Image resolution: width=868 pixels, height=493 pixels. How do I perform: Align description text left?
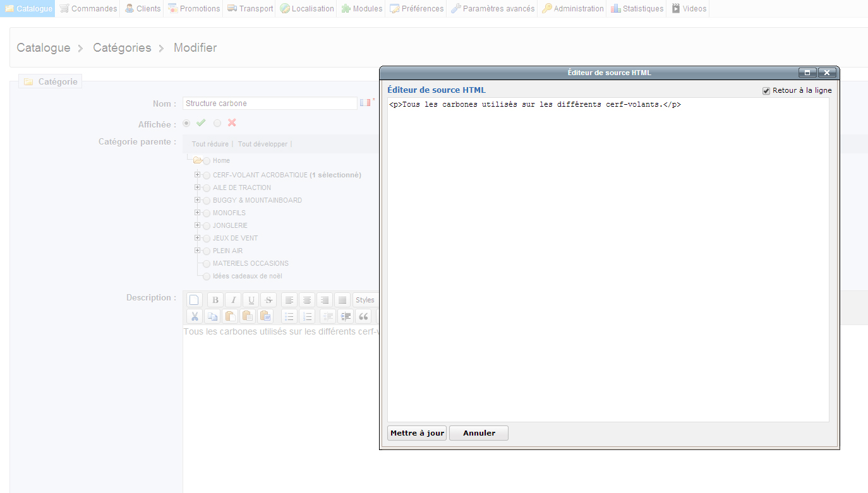(289, 300)
